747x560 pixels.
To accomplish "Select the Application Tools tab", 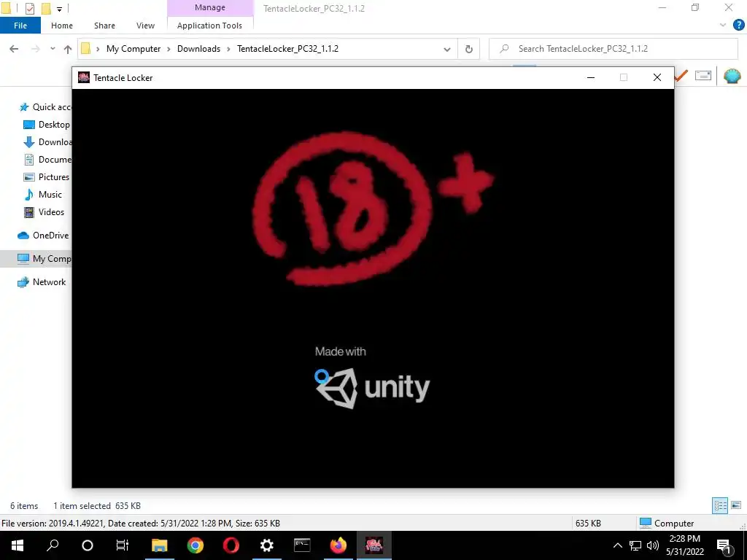I will pos(209,26).
